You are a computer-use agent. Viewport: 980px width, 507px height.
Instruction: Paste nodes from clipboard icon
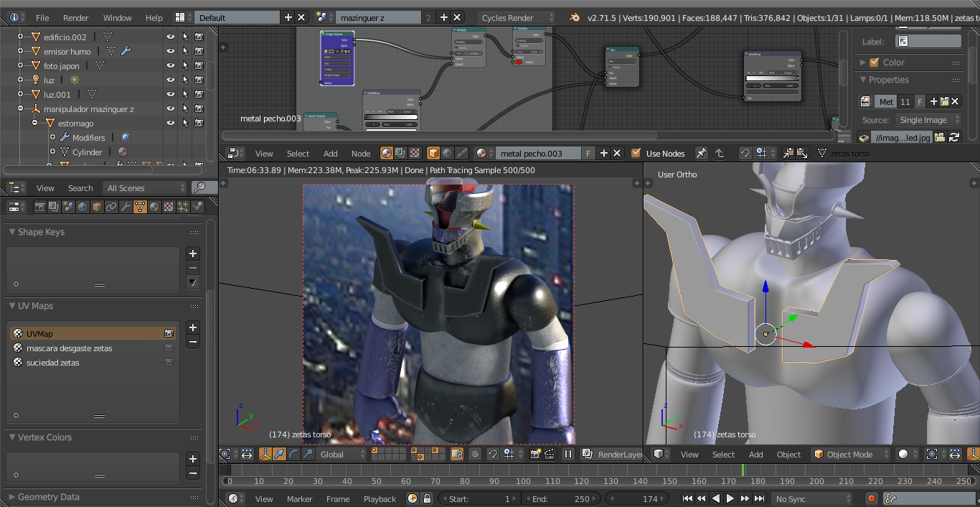pyautogui.click(x=802, y=153)
